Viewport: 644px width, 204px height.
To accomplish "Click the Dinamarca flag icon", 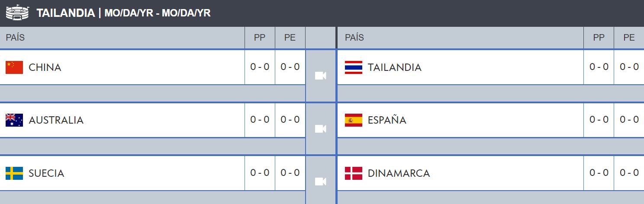I will point(354,173).
